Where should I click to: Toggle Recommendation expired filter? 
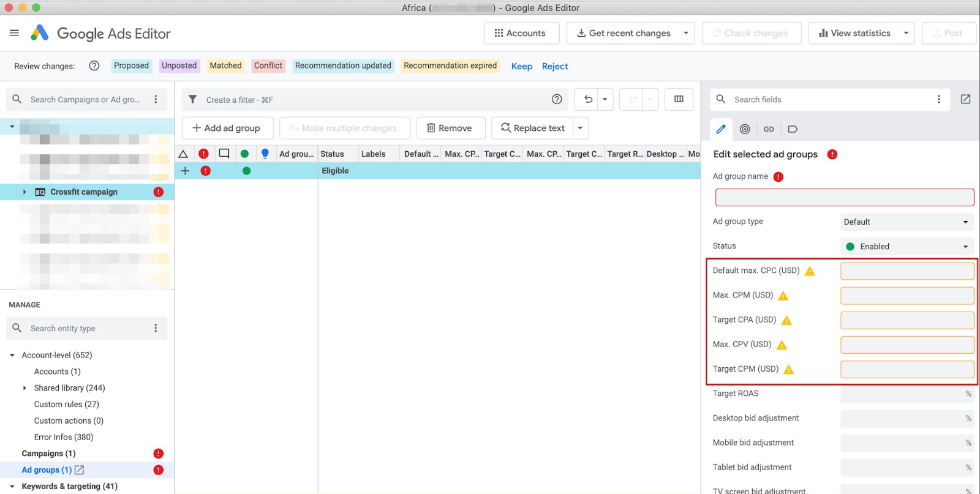[450, 65]
